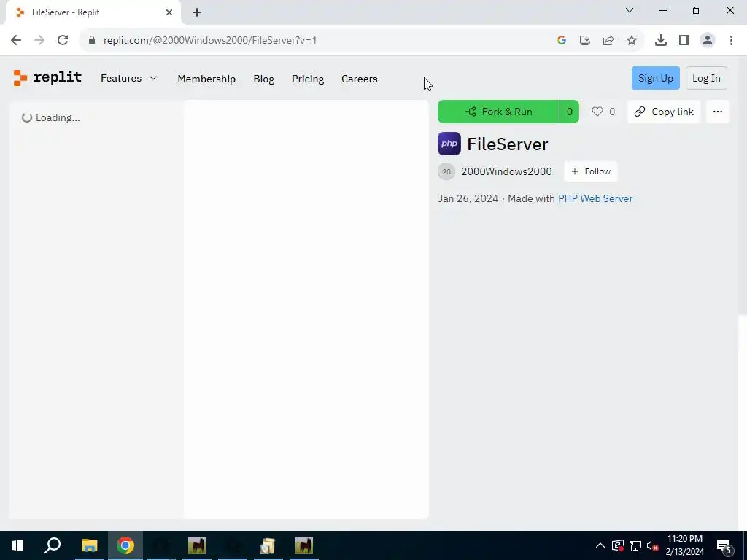Image resolution: width=747 pixels, height=560 pixels.
Task: Open the three-dot more options menu
Action: (718, 112)
